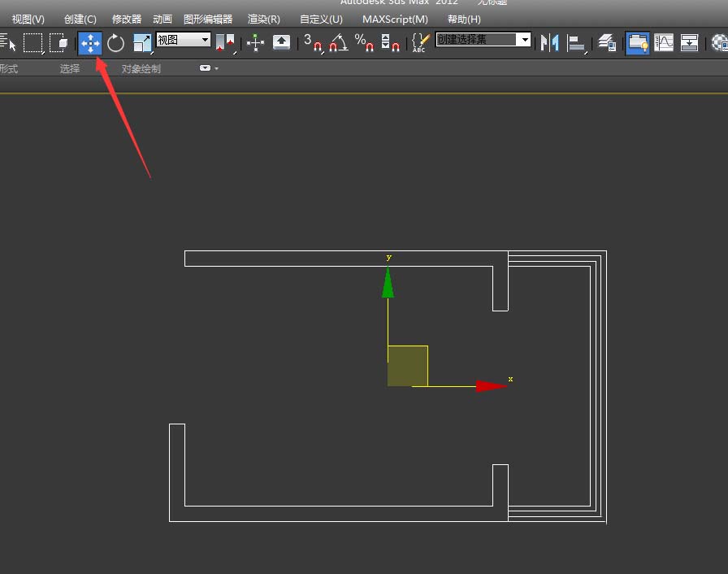The image size is (728, 574).
Task: Toggle the 3D Snaps button
Action: (313, 43)
